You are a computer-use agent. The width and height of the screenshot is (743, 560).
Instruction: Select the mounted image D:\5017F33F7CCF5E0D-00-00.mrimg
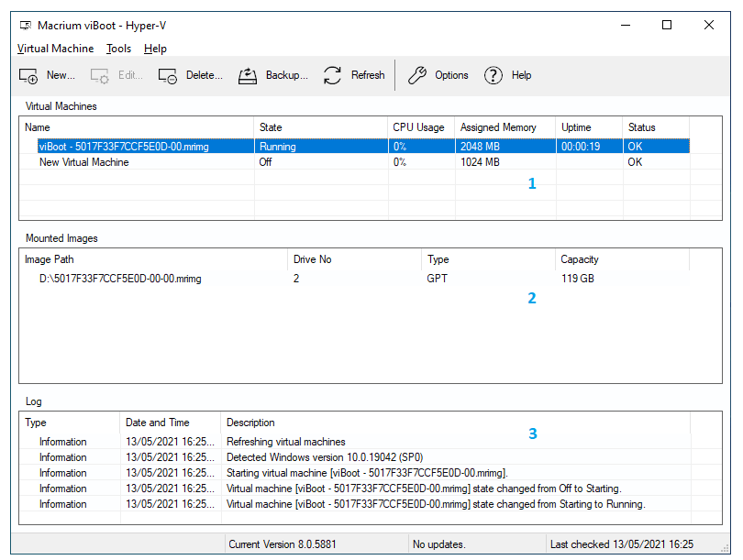[115, 279]
